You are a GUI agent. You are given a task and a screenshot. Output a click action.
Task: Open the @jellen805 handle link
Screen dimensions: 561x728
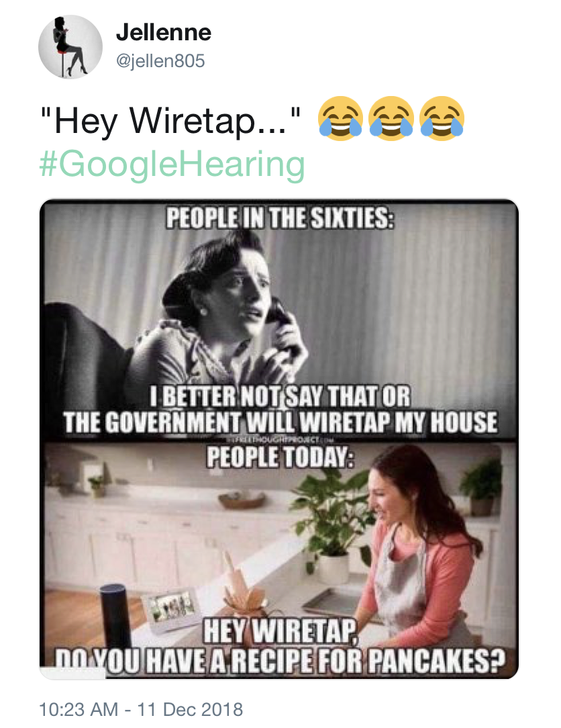(160, 61)
